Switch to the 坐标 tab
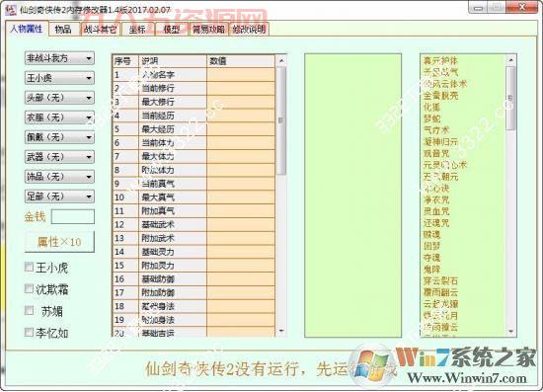 tap(137, 30)
